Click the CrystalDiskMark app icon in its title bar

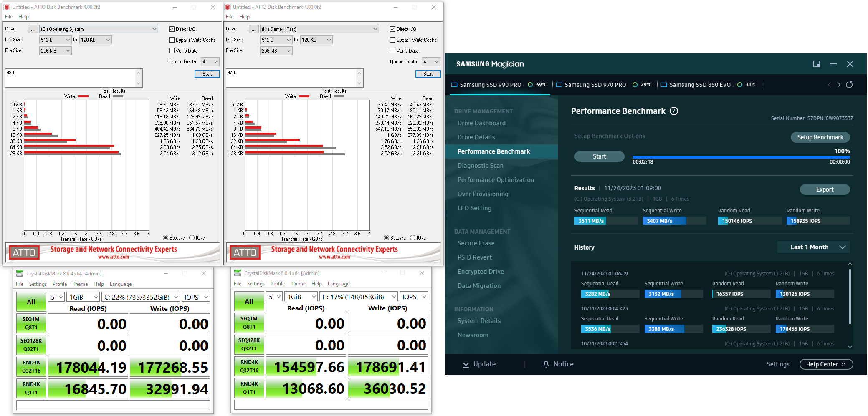point(19,273)
